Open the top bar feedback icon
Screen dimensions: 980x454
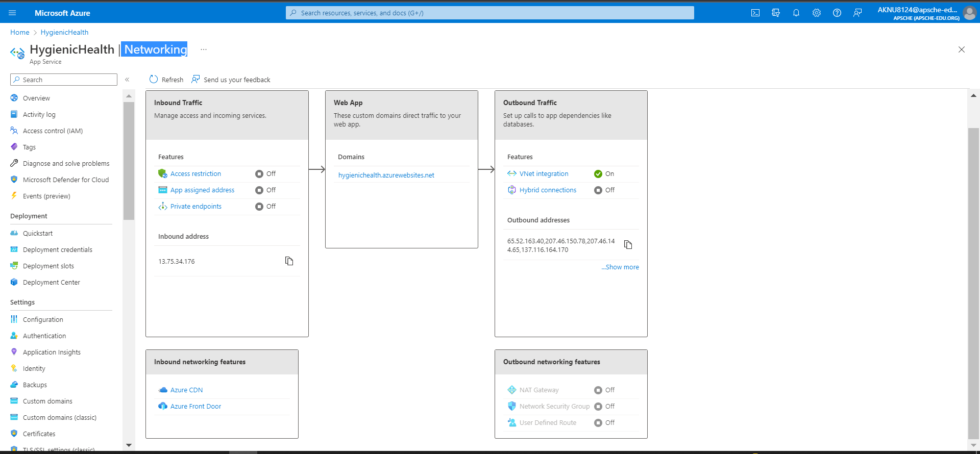tap(857, 13)
